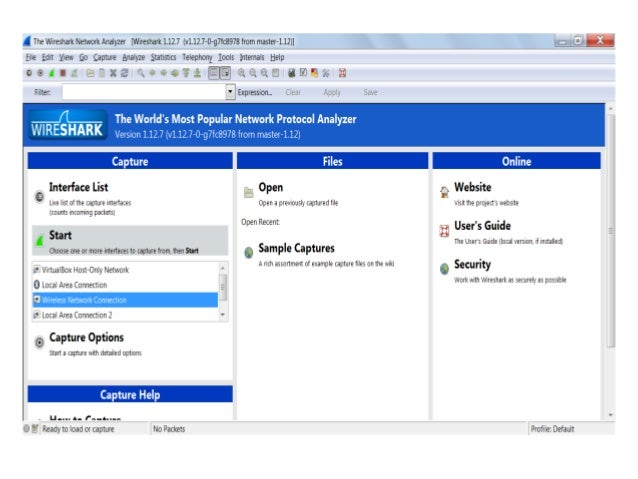The width and height of the screenshot is (638, 479).
Task: Click the Zoom 100% normal size icon
Action: click(x=264, y=73)
